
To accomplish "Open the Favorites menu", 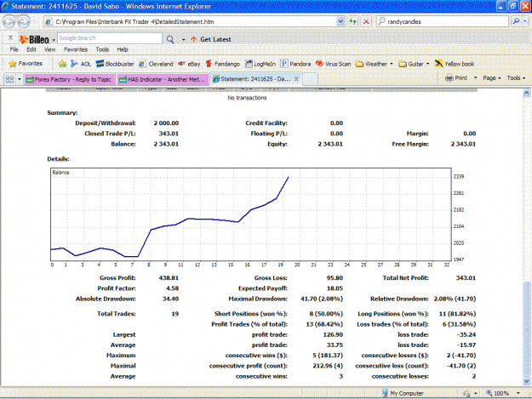I will tap(76, 49).
